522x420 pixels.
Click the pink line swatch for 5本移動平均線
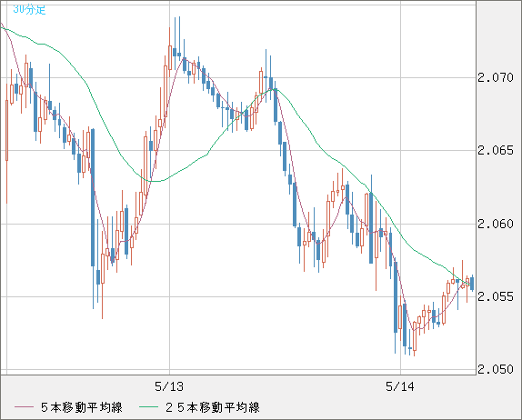(24, 407)
